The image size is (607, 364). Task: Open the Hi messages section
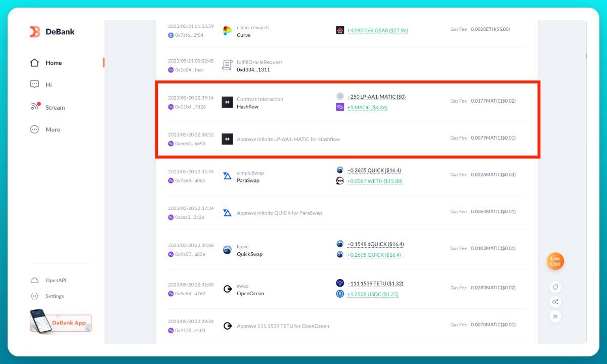[49, 85]
